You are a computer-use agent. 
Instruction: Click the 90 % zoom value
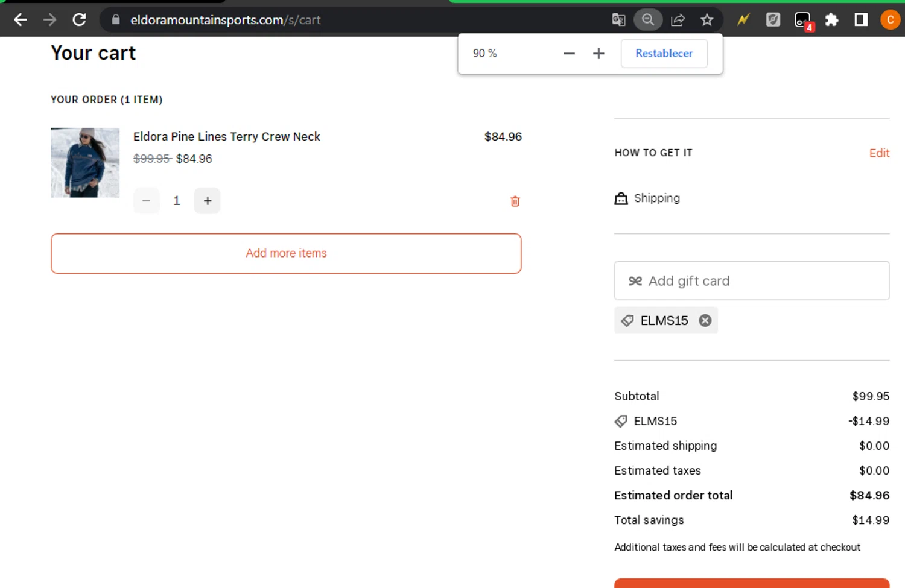point(485,54)
